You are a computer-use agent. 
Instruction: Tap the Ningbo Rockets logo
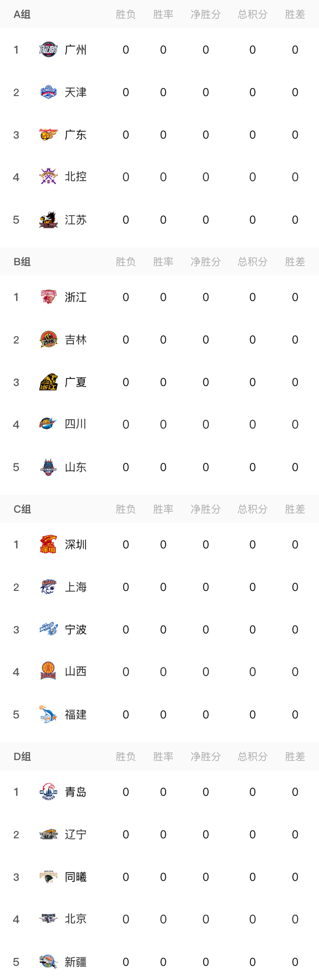pyautogui.click(x=48, y=629)
